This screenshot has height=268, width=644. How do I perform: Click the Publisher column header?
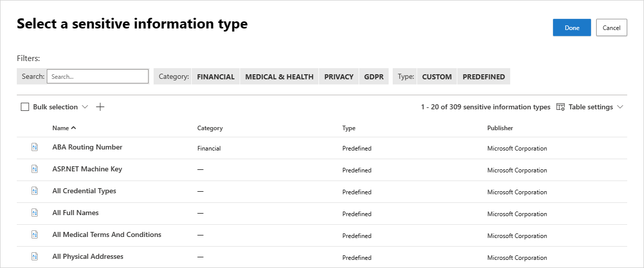[500, 128]
